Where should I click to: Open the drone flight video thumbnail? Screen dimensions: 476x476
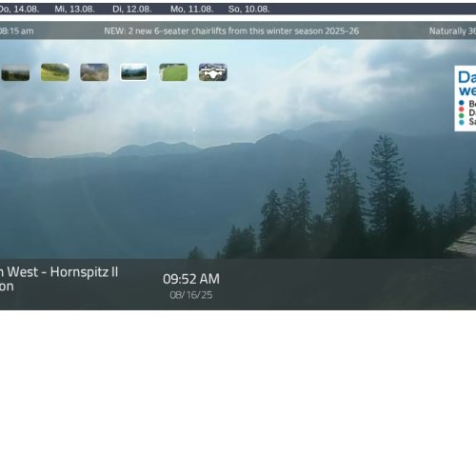pyautogui.click(x=213, y=72)
